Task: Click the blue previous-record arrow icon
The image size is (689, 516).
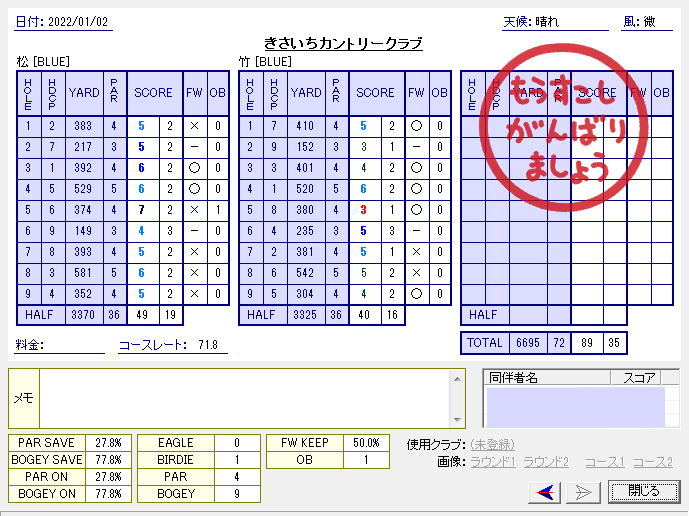Action: coord(545,491)
